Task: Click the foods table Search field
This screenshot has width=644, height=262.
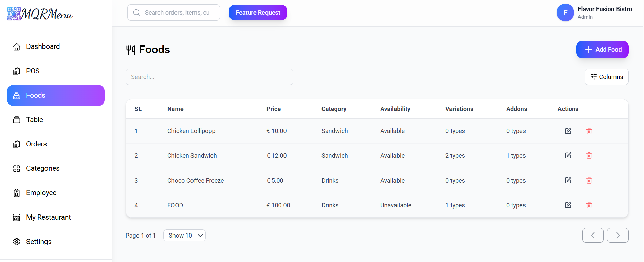Action: [x=209, y=77]
